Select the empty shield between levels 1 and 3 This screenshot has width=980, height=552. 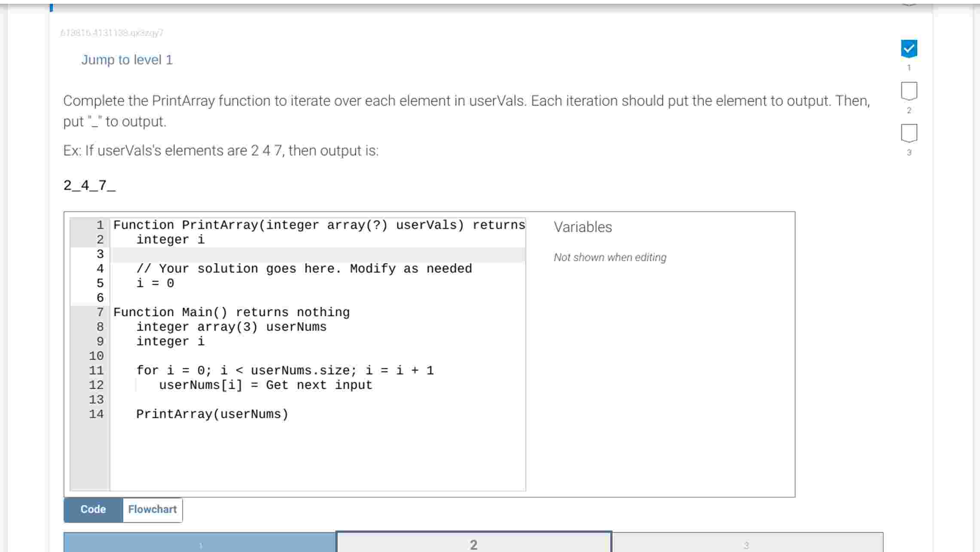pos(909,91)
